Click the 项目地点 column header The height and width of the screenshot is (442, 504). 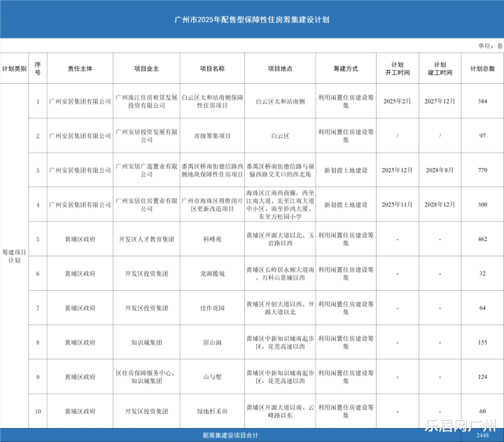click(280, 69)
